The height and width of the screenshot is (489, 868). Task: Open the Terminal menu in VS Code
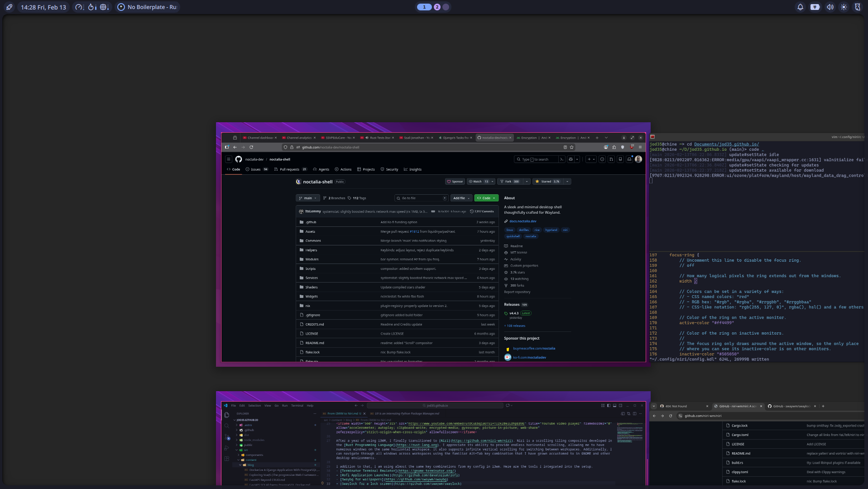click(297, 406)
